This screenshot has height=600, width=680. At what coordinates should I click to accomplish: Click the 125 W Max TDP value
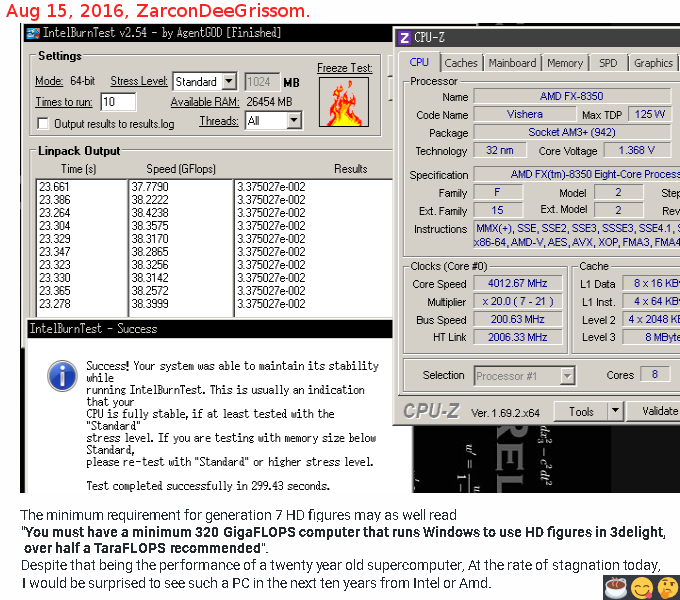point(650,114)
